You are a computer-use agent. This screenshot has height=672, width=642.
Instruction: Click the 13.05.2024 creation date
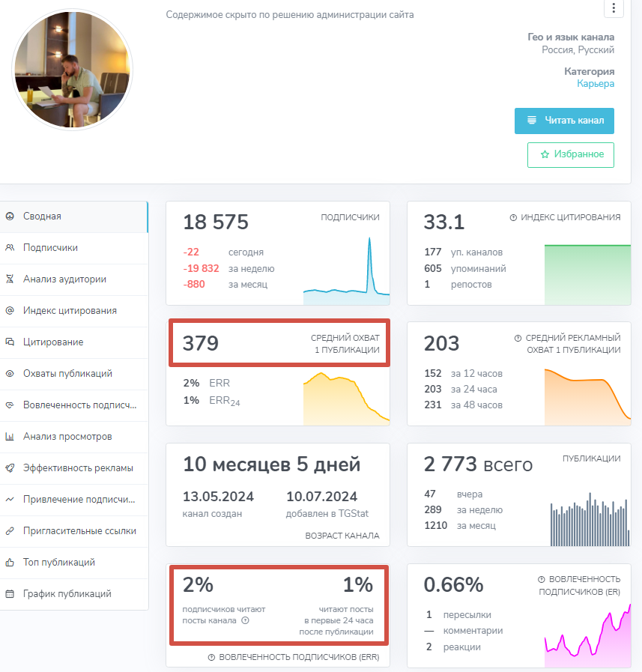pos(218,496)
